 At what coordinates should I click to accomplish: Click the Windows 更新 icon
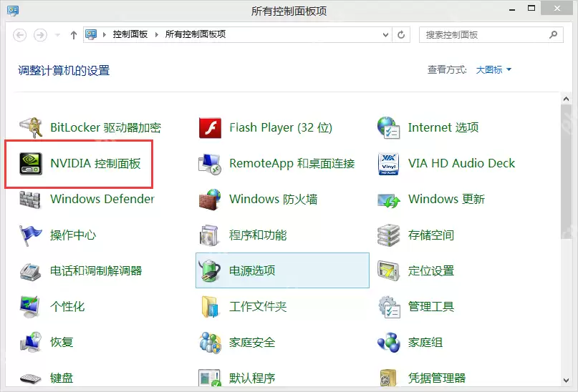[389, 200]
